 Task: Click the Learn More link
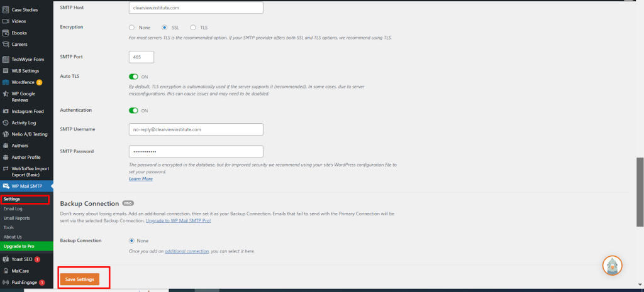[140, 179]
